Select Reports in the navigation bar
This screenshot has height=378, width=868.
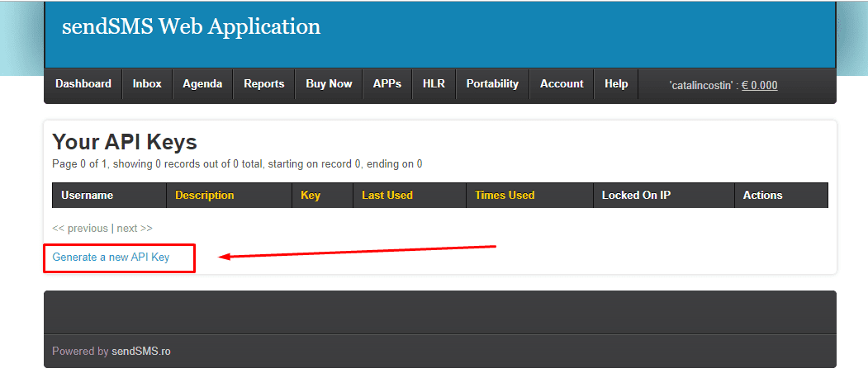point(264,84)
